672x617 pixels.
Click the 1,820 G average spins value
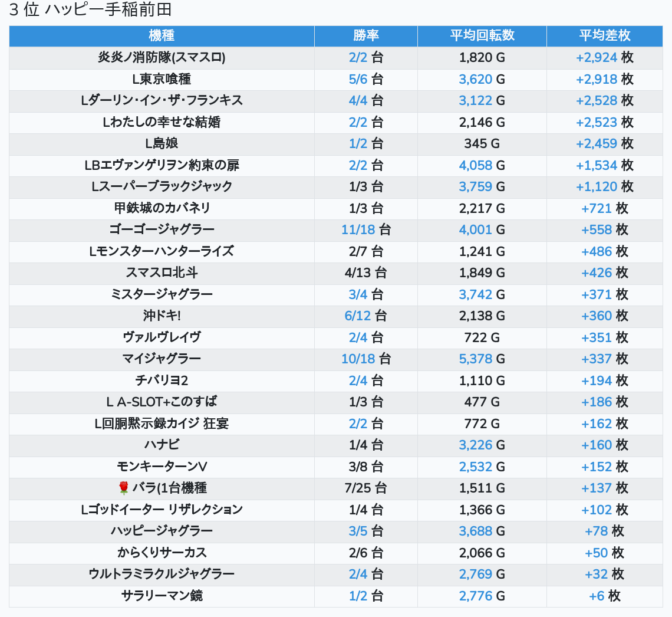tap(482, 57)
